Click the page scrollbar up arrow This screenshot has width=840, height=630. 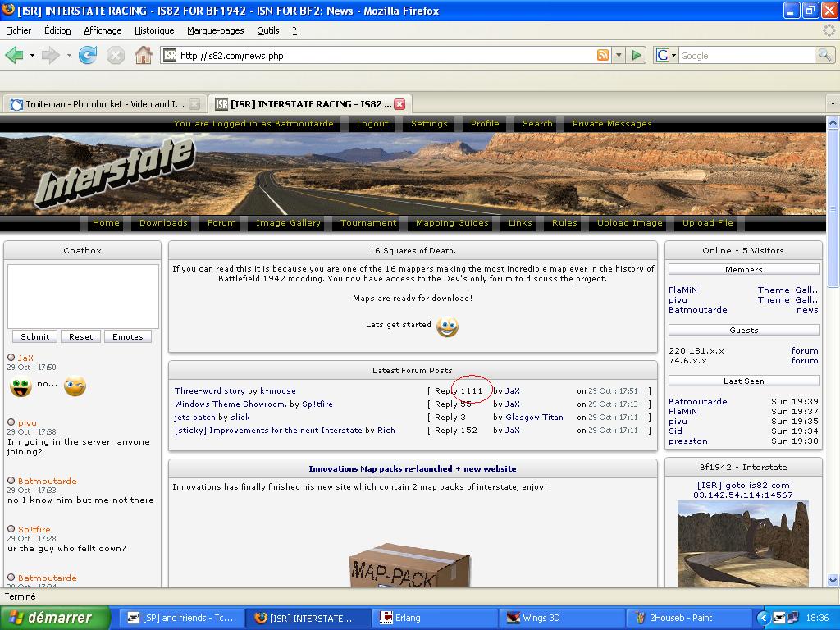tap(833, 122)
